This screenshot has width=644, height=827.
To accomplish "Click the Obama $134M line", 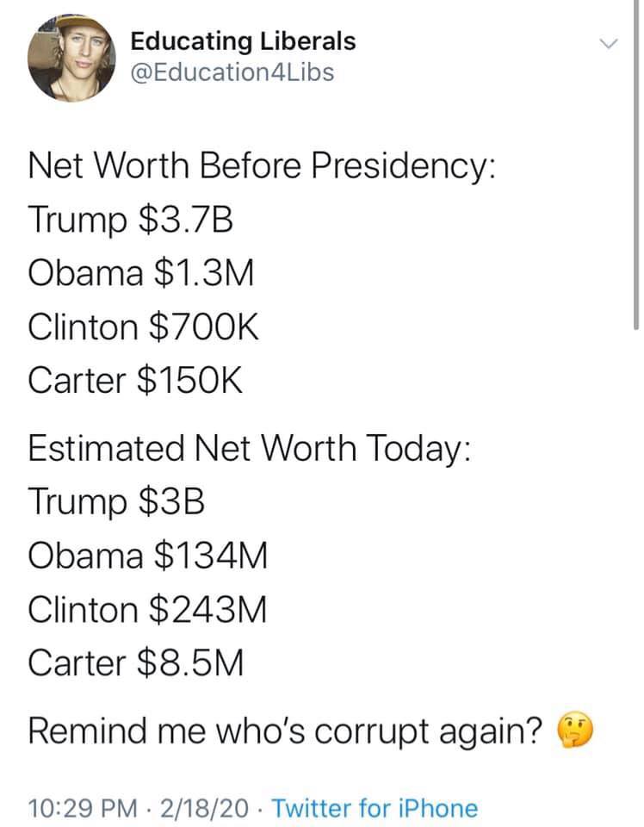I will point(147,556).
